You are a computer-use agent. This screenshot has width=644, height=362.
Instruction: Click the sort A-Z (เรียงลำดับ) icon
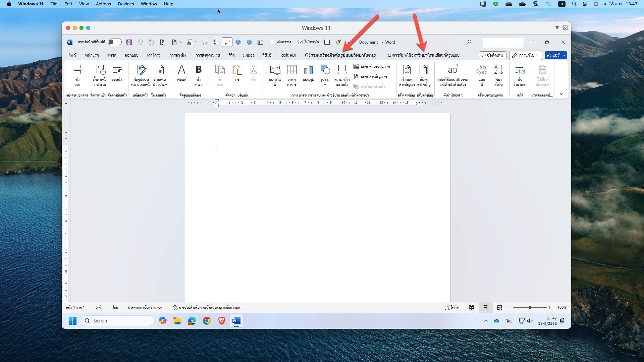[x=498, y=70]
